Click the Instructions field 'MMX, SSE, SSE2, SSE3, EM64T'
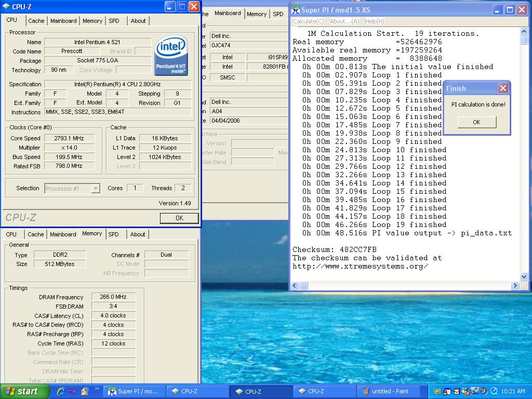 coord(118,112)
